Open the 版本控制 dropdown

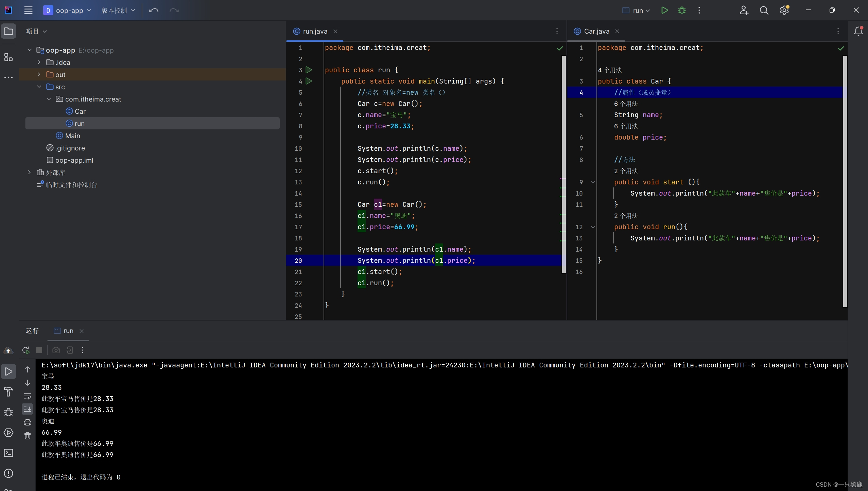coord(118,10)
